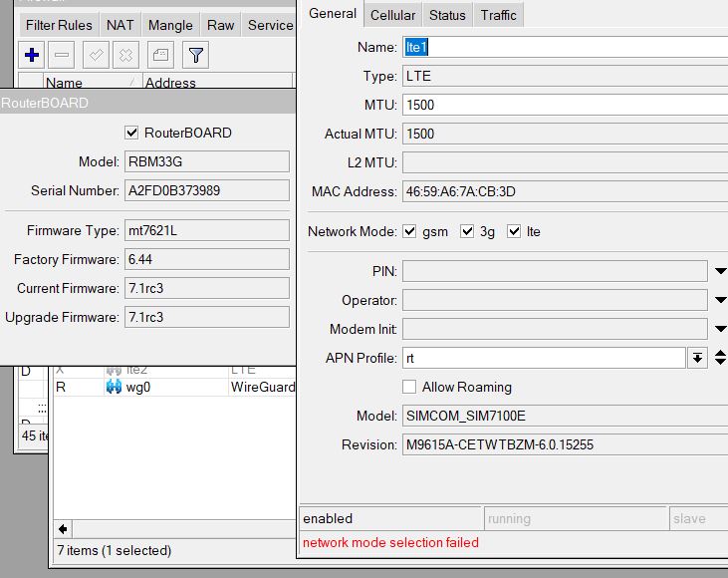This screenshot has width=728, height=578.
Task: Expand the Operator field arrow
Action: [x=721, y=300]
